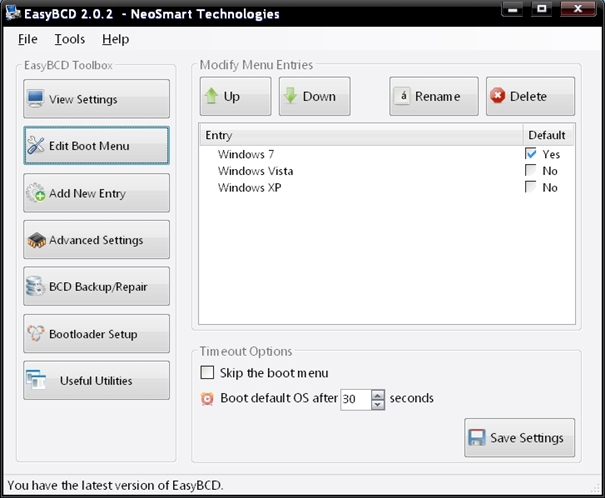
Task: Move the selected entry Down
Action: (314, 96)
